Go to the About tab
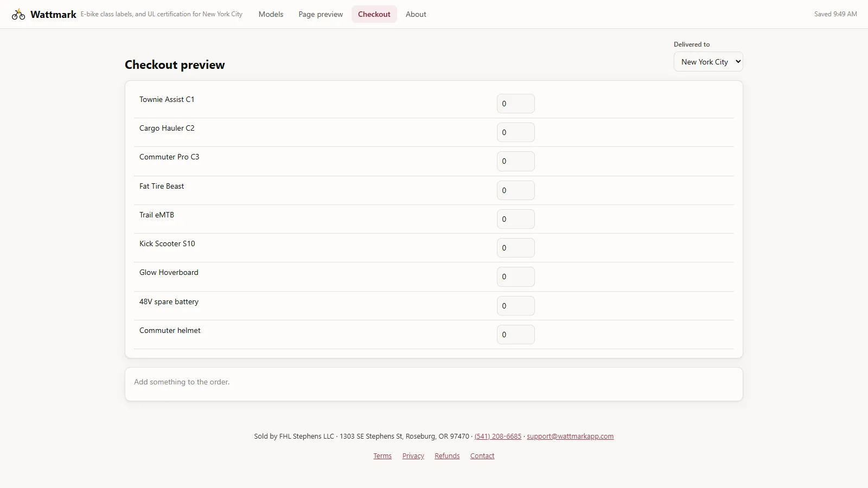868x488 pixels. click(416, 14)
